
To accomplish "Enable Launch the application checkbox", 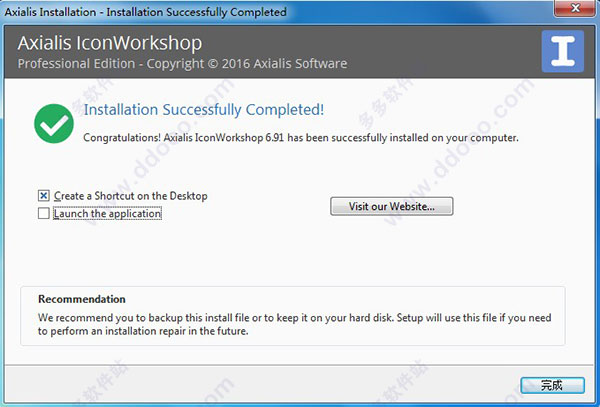I will tap(44, 213).
